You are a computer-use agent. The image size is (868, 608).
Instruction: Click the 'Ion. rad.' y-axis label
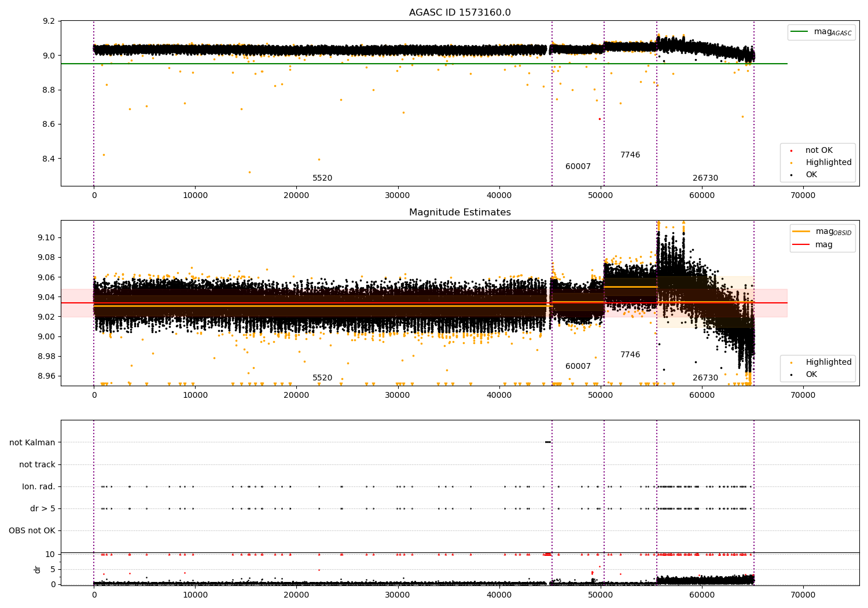click(x=39, y=487)
